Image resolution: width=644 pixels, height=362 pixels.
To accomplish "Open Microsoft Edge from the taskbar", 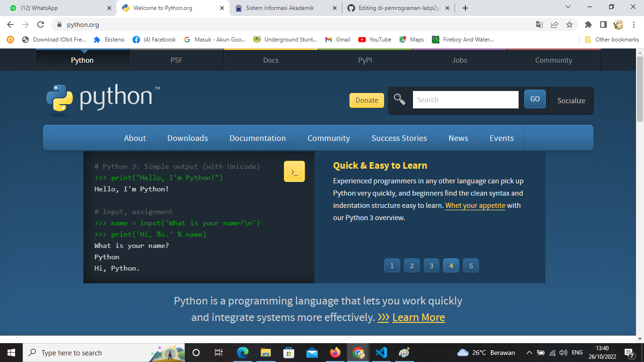I will pyautogui.click(x=243, y=353).
